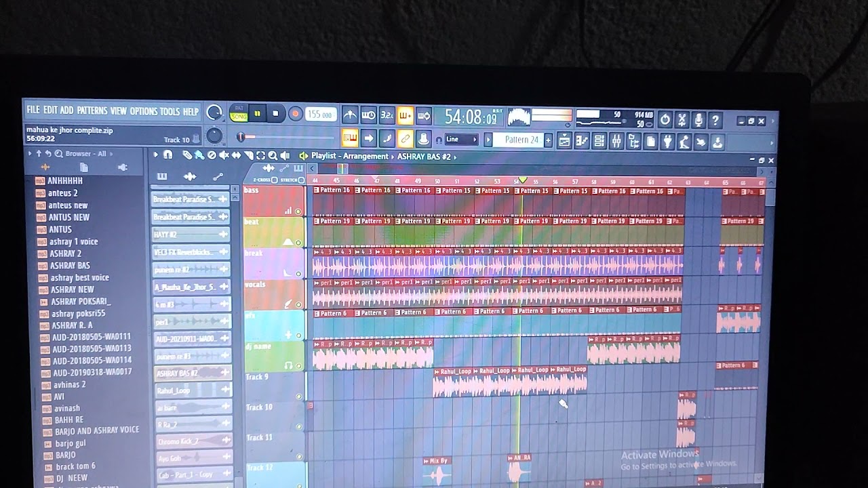Open the plugin picker plug icon
This screenshot has width=868, height=488.
[x=667, y=142]
